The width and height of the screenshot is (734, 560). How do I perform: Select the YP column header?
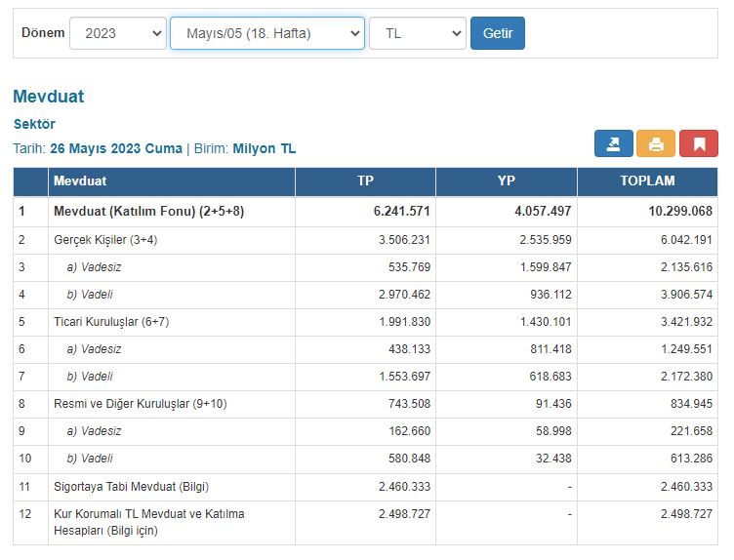[x=507, y=181]
